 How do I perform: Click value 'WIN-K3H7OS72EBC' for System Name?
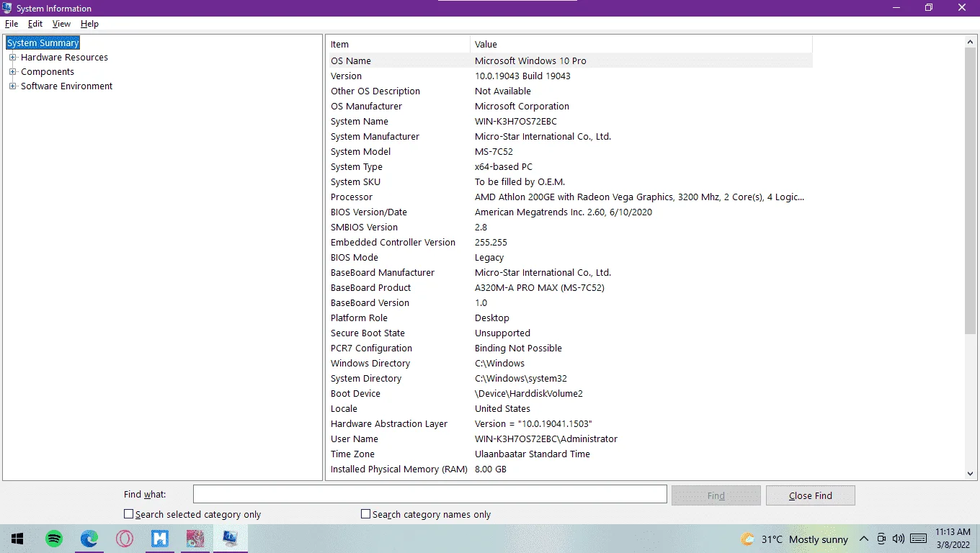[x=516, y=122]
